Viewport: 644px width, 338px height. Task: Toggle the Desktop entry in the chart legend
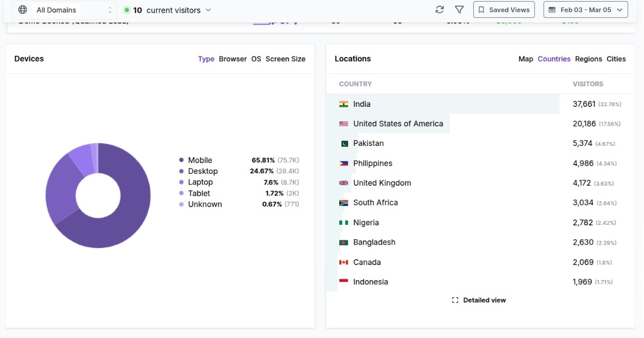coord(203,171)
